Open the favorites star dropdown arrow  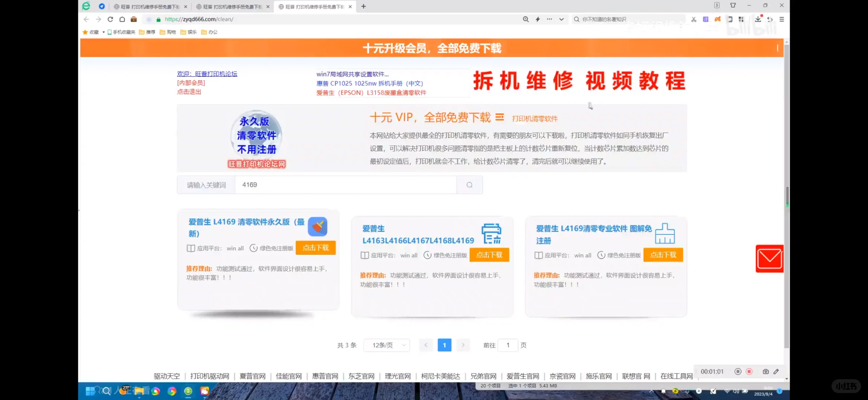103,32
